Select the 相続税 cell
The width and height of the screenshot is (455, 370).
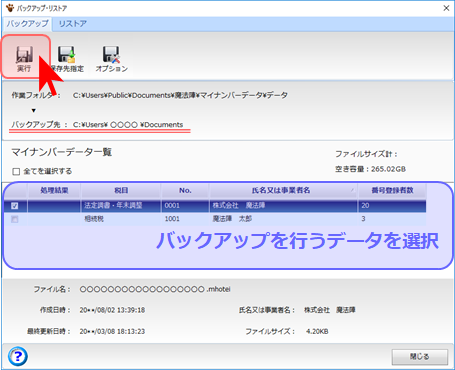pyautogui.click(x=121, y=219)
